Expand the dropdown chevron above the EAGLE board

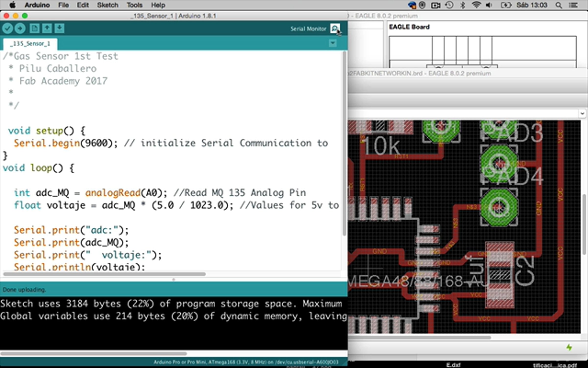(x=582, y=113)
